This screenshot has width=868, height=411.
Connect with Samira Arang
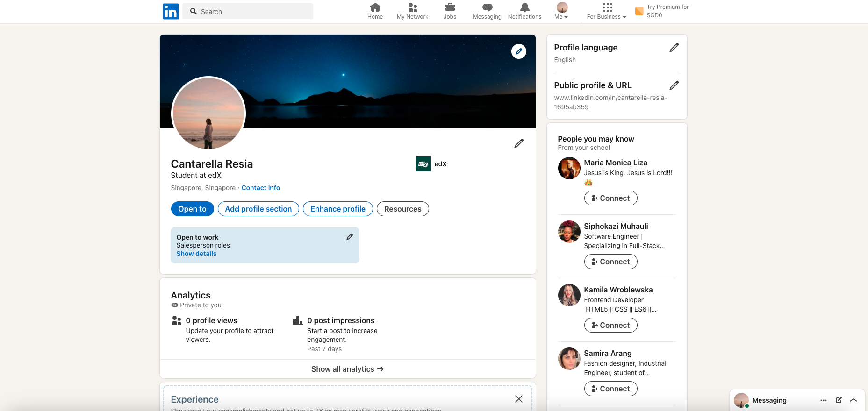[610, 389]
